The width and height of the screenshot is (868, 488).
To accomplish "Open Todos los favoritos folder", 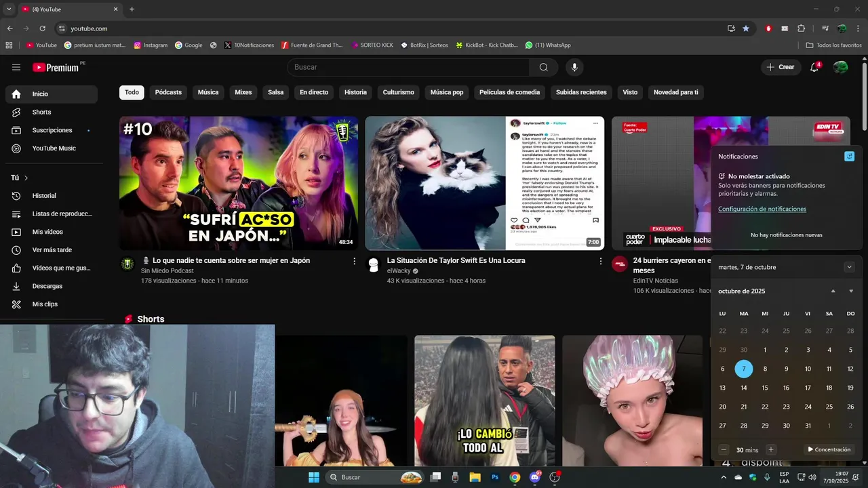I will click(833, 45).
